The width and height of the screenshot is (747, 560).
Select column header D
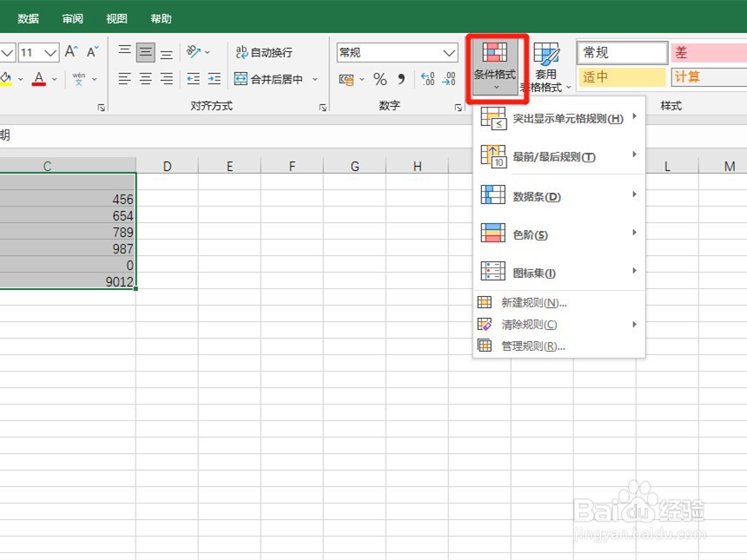(x=167, y=166)
